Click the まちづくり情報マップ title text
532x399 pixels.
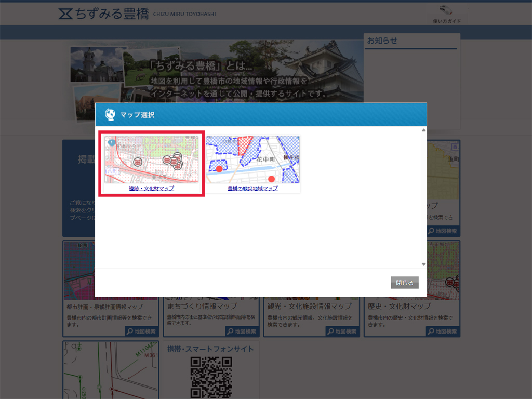tap(202, 307)
